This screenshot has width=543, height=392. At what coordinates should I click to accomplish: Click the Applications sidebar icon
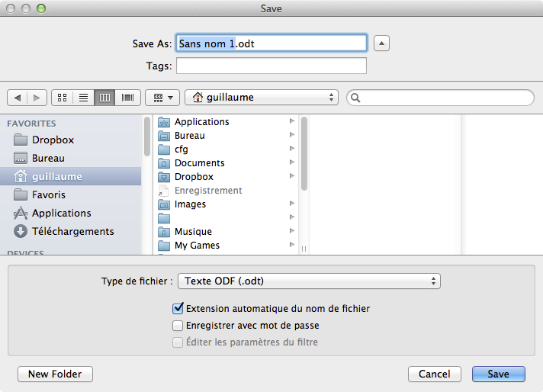click(x=21, y=213)
